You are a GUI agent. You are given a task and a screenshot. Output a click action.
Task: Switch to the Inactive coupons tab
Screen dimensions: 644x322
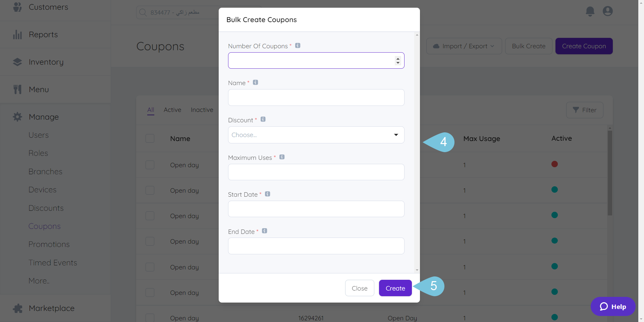pos(202,110)
